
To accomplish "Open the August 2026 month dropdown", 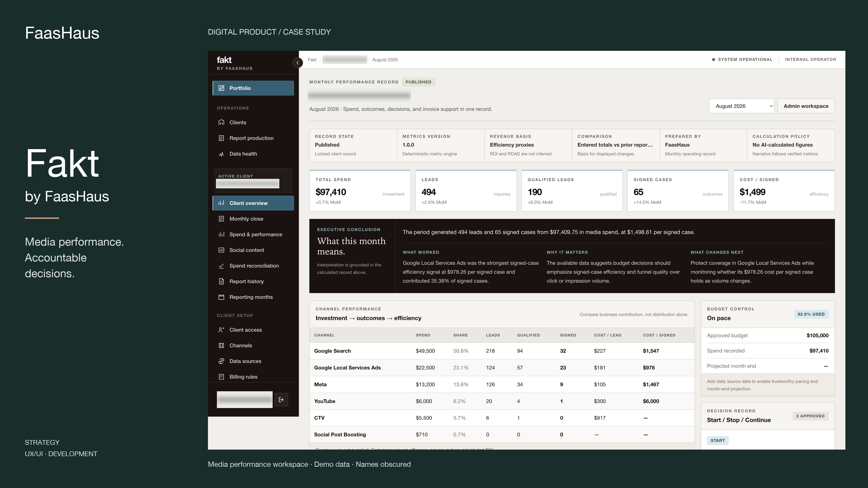I will pyautogui.click(x=742, y=106).
